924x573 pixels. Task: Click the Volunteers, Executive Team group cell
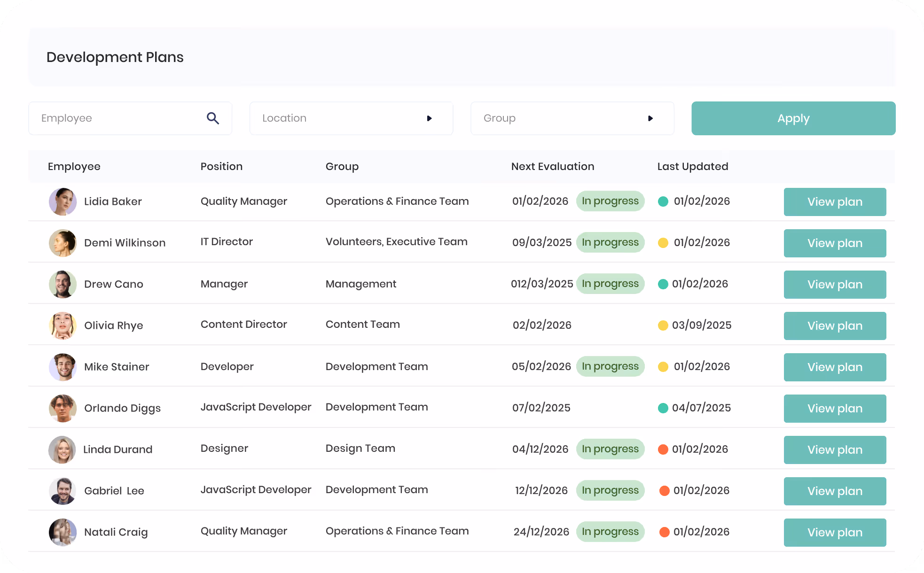click(x=396, y=242)
